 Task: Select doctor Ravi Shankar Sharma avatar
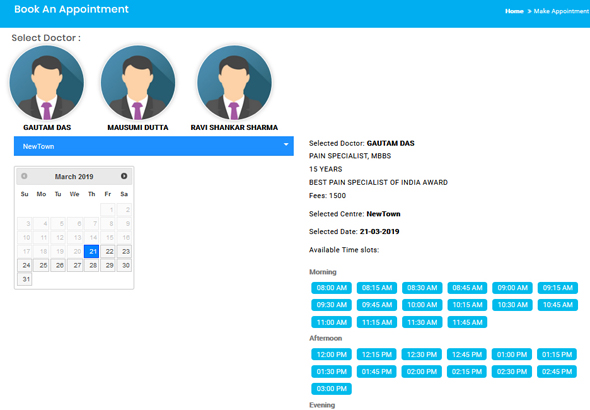(234, 82)
